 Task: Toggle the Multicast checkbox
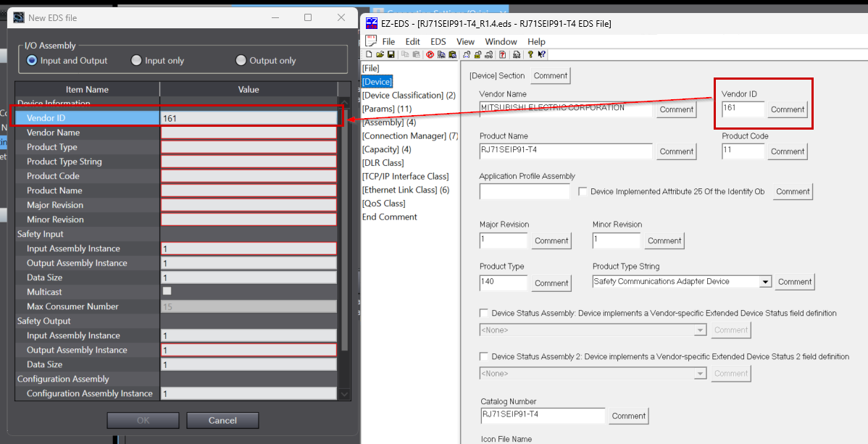point(167,290)
